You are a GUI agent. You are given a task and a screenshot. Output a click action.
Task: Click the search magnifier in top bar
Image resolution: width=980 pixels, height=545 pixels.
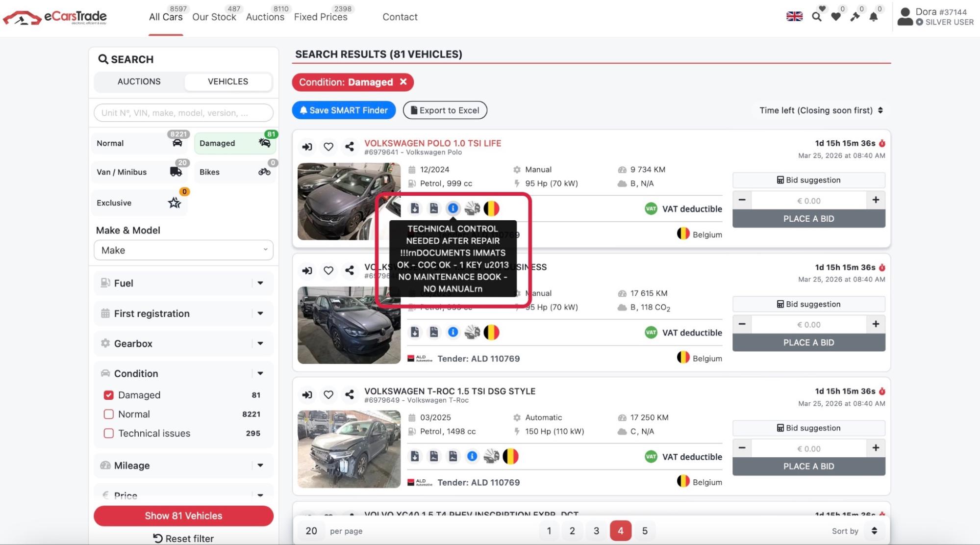[x=816, y=17]
